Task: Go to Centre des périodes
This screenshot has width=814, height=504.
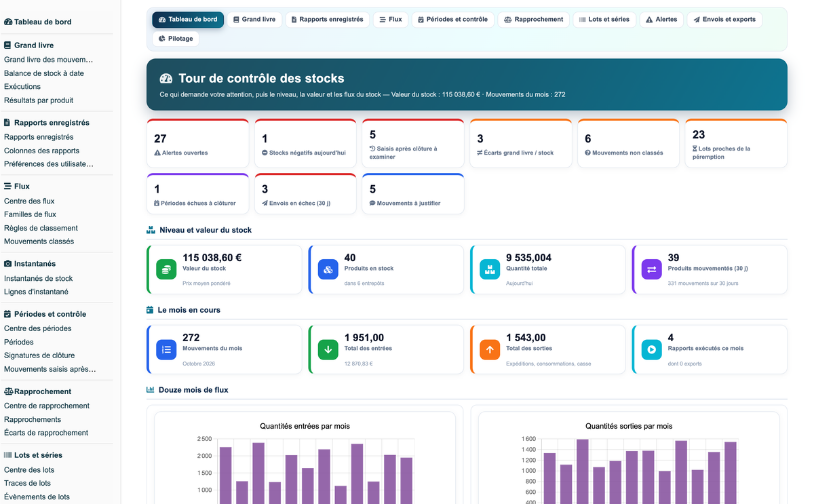Action: point(37,328)
